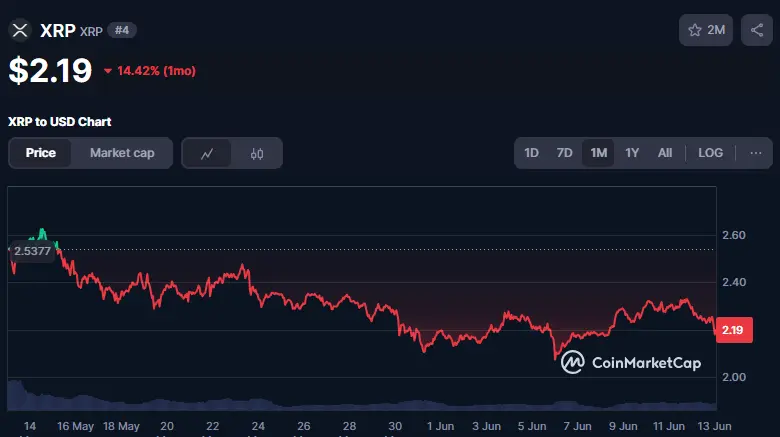Choose the 1Y time range
Screen dimensions: 780x437
[x=632, y=153]
